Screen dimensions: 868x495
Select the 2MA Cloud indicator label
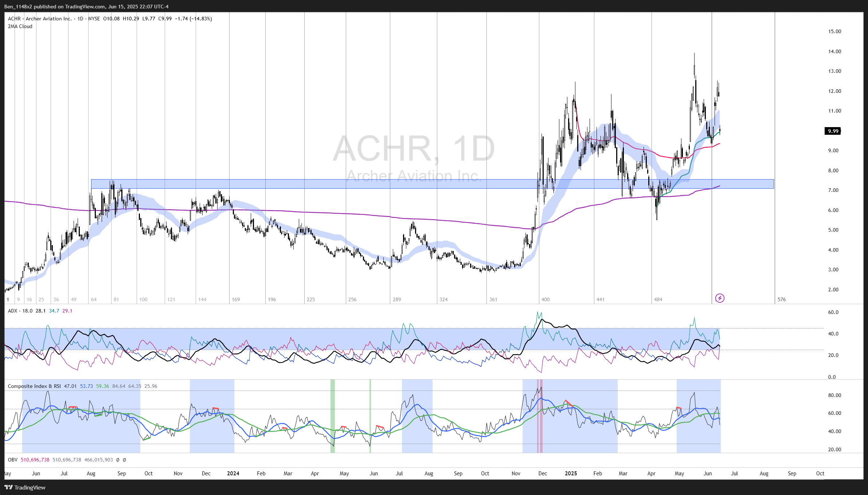(x=20, y=26)
